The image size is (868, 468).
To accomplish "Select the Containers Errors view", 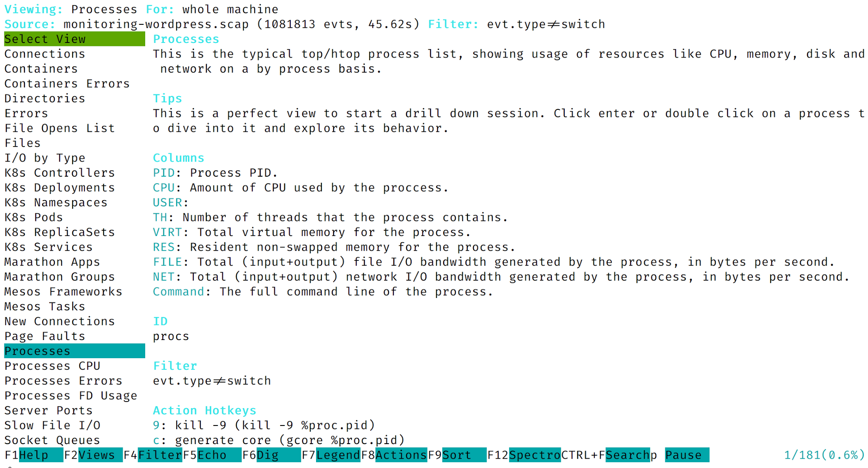I will 67,84.
